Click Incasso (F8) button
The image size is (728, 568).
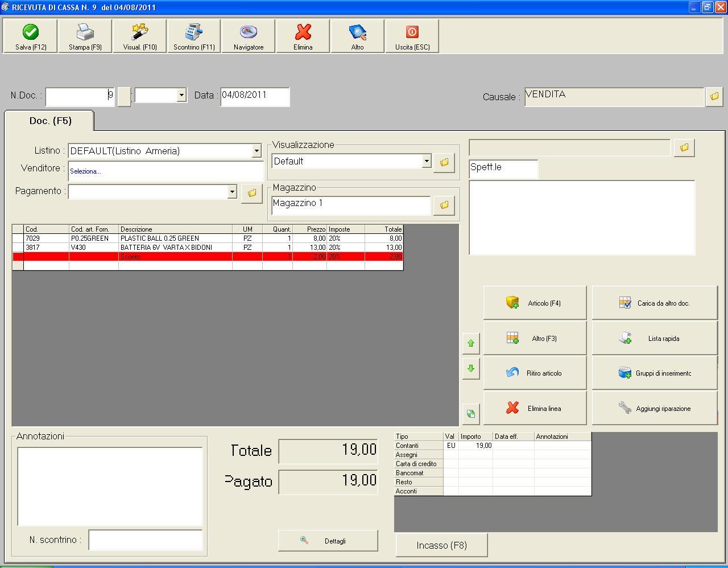pos(442,545)
